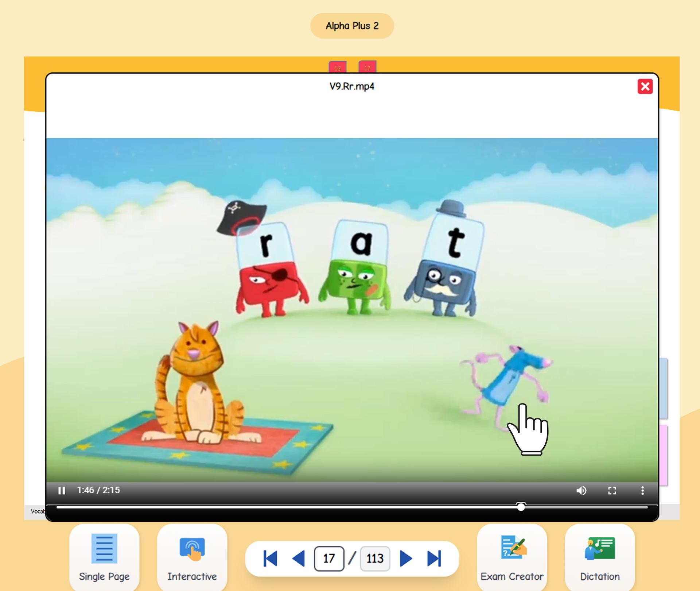Go to the previous page
Viewport: 700px width, 591px height.
point(299,558)
